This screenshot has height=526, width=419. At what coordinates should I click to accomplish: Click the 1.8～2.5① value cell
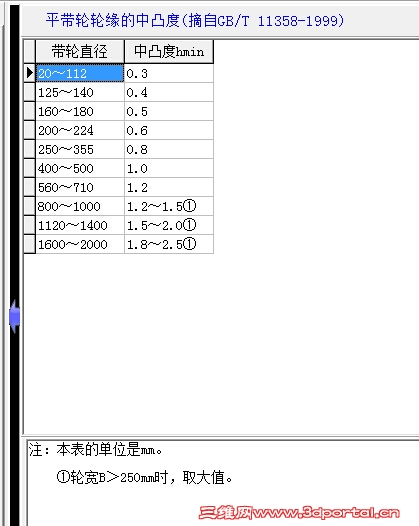click(169, 244)
